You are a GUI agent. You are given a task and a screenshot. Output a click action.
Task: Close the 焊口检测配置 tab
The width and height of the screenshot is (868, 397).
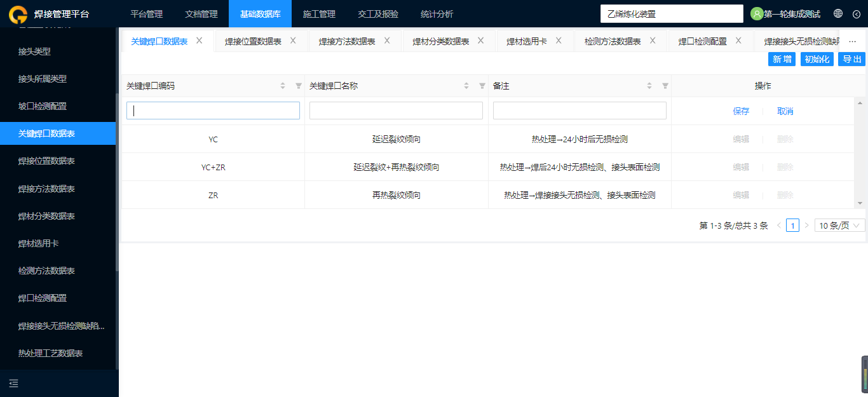coord(738,41)
